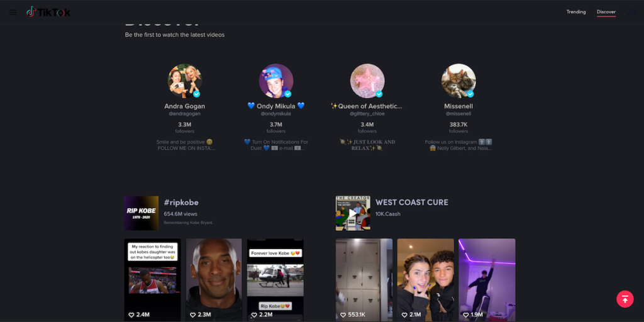The image size is (644, 322).
Task: Click the Missenell name link
Action: (x=458, y=106)
